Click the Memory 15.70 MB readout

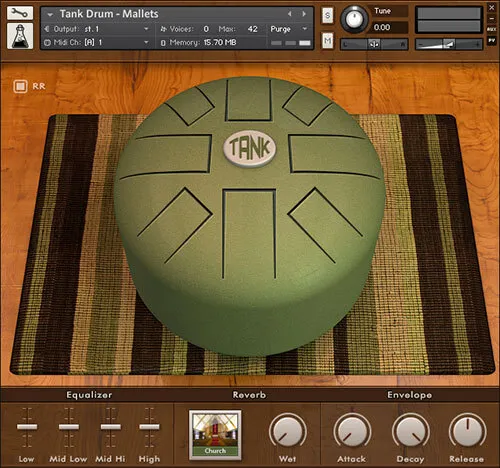220,42
